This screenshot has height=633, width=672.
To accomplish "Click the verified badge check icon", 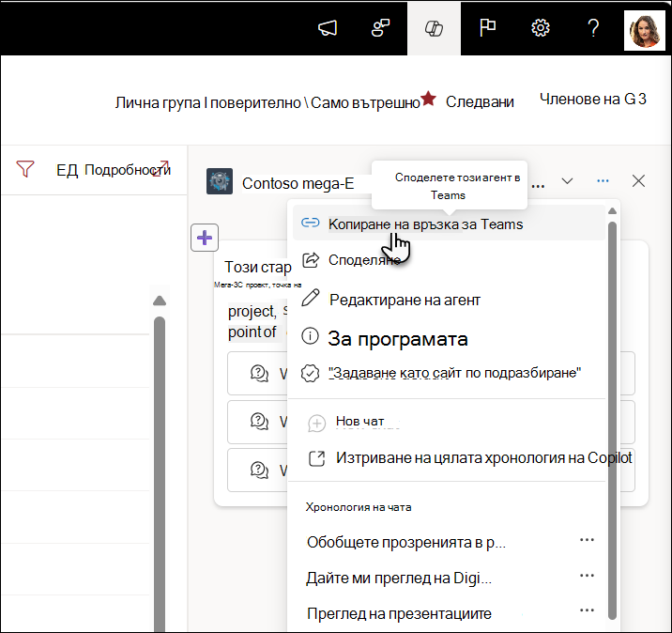I will [x=311, y=373].
